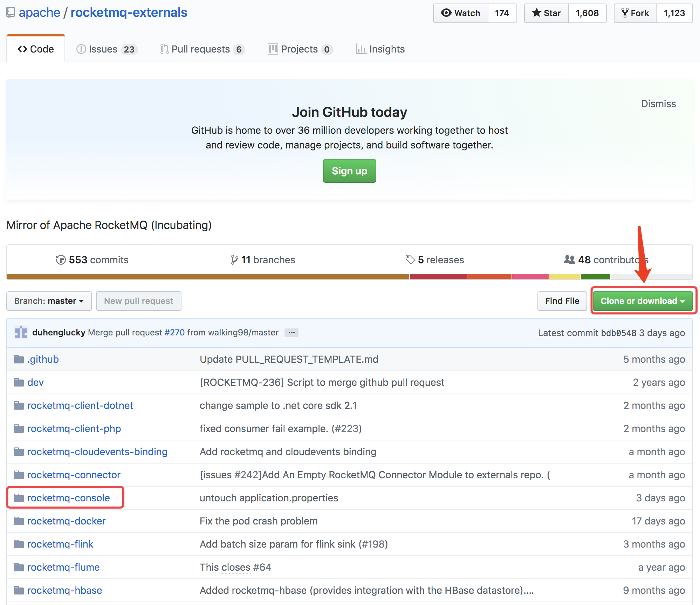Open the Insights section
The width and height of the screenshot is (700, 605).
[x=386, y=49]
